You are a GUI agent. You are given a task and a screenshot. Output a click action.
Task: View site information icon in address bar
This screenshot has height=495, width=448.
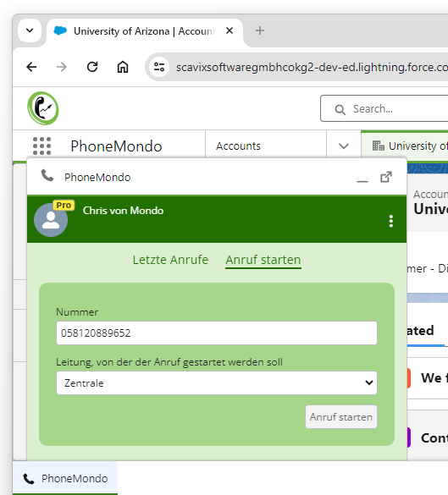pyautogui.click(x=159, y=67)
